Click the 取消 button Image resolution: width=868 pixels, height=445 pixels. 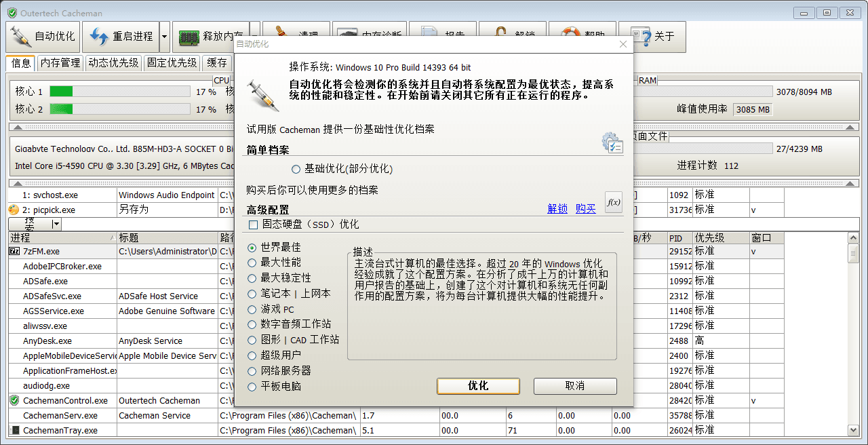[x=575, y=385]
